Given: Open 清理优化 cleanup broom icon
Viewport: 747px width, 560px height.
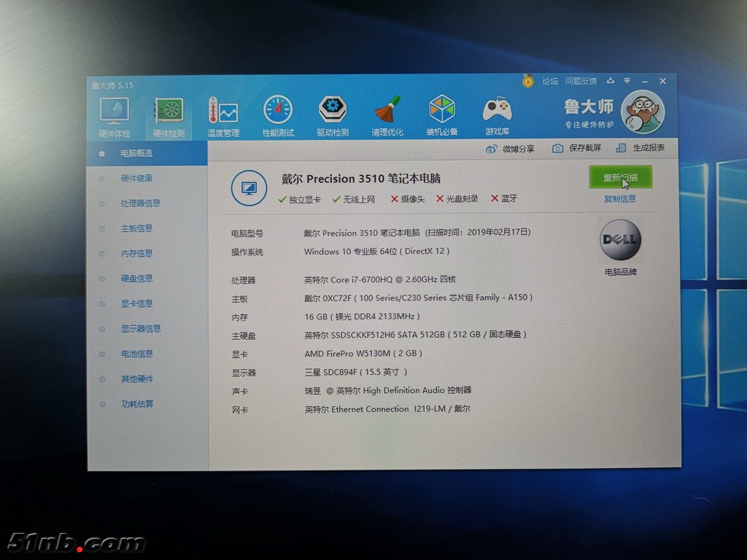Looking at the screenshot, I should click(387, 117).
